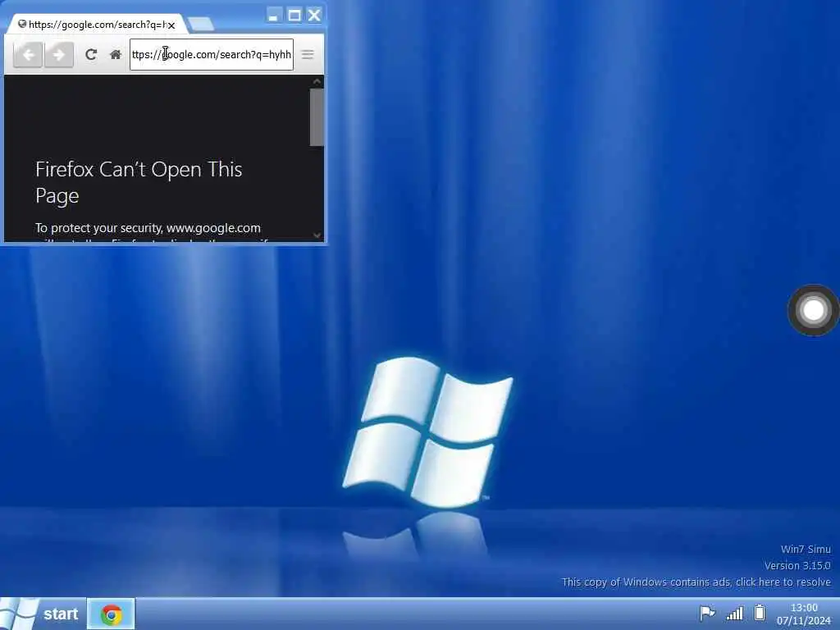Click the scrollbar up arrow

click(x=317, y=81)
